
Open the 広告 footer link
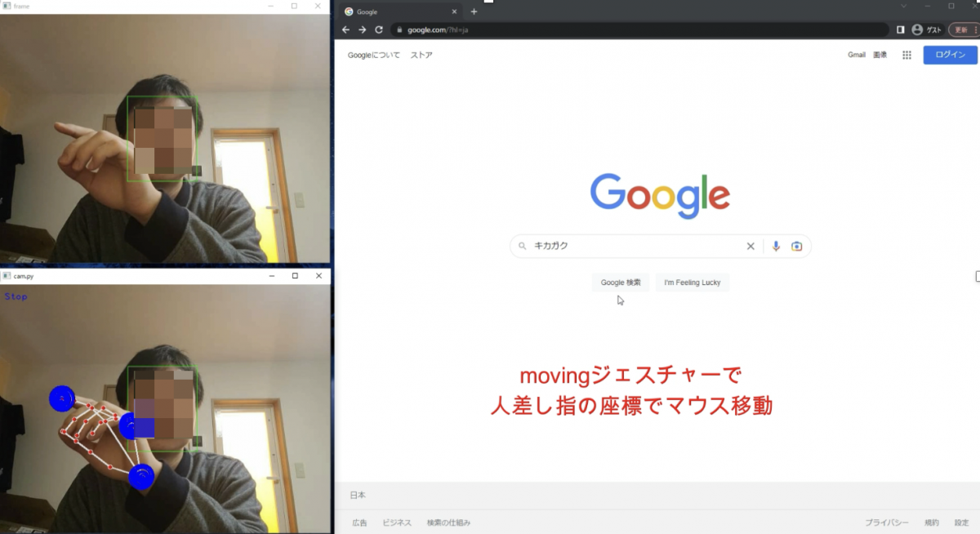click(359, 523)
